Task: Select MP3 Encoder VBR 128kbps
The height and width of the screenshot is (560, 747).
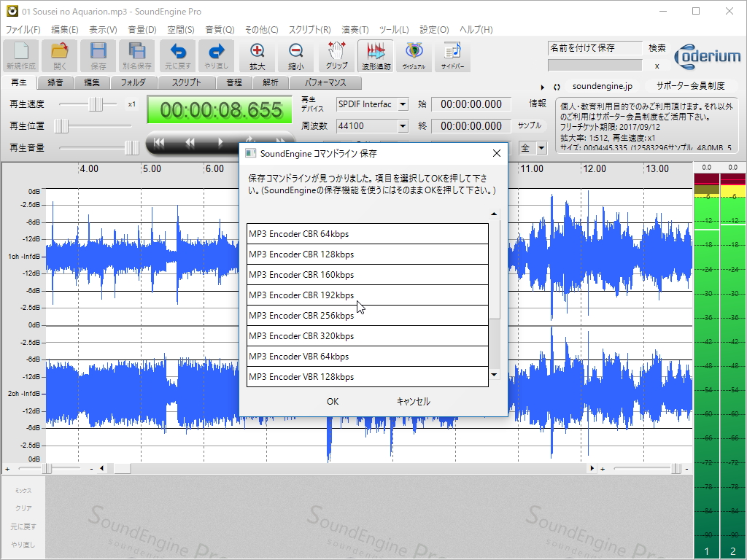Action: coord(368,377)
